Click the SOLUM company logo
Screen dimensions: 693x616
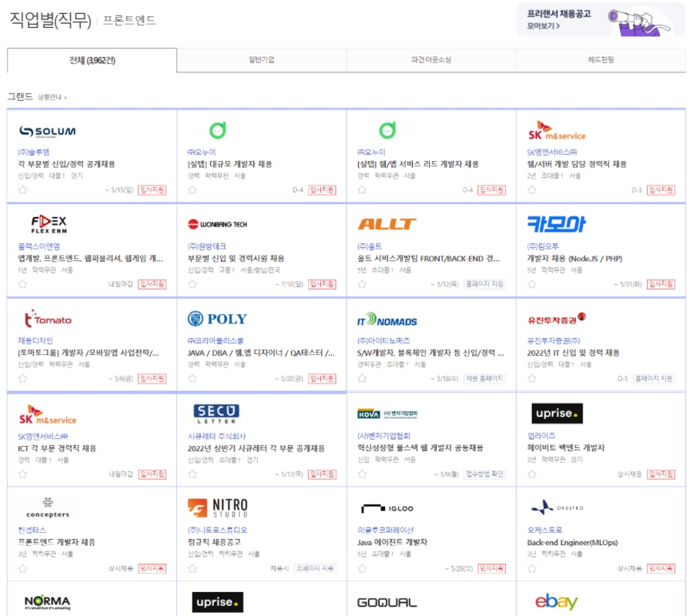(47, 131)
